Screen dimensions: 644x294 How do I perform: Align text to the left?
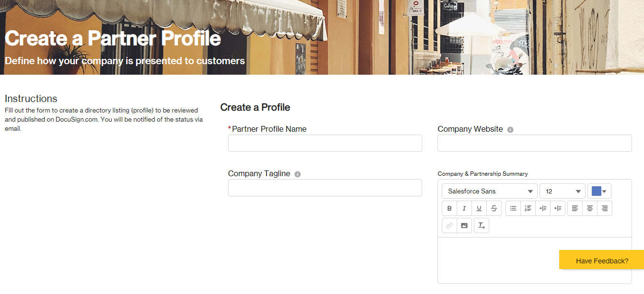(575, 208)
